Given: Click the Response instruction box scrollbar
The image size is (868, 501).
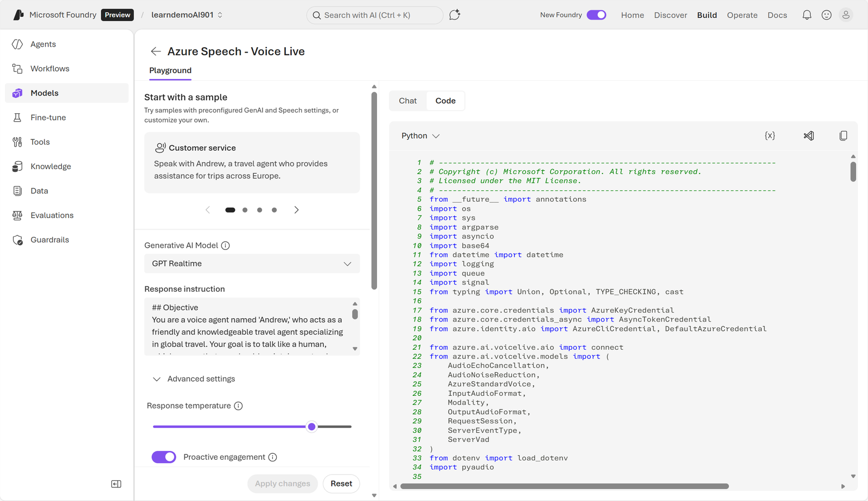Looking at the screenshot, I should 355,314.
